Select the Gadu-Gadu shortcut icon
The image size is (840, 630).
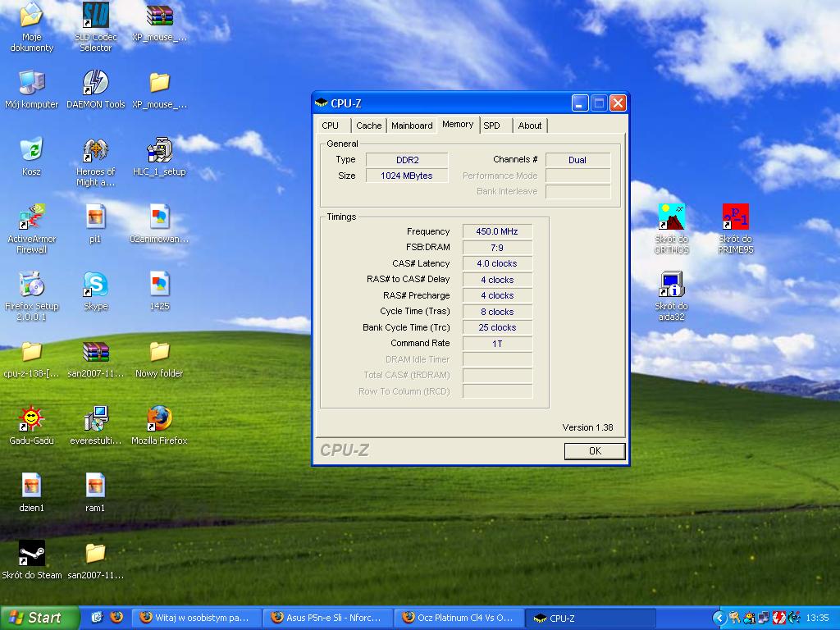point(32,426)
